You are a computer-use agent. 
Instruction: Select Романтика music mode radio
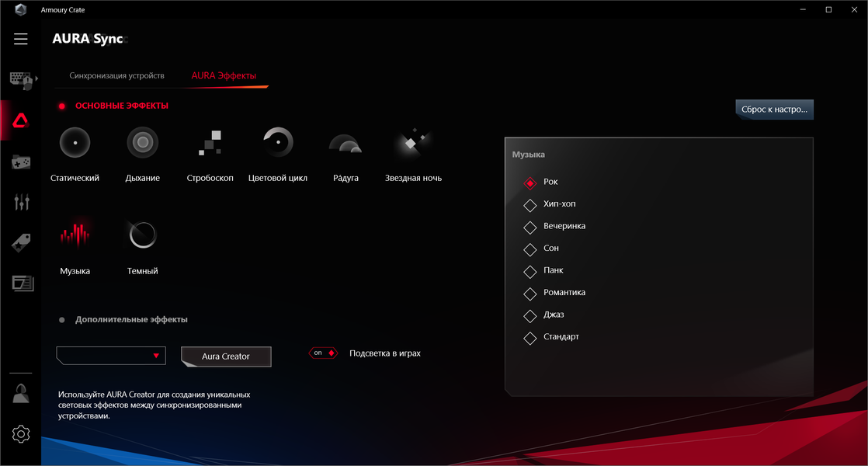coord(529,294)
